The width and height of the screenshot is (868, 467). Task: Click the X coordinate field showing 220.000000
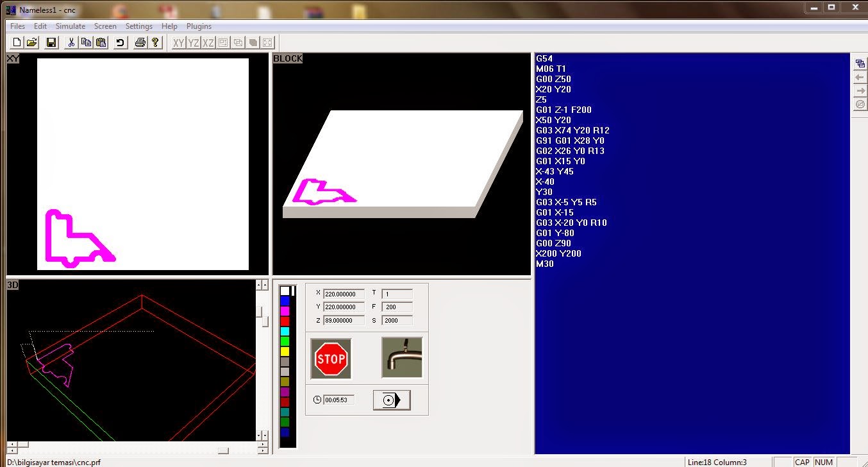[344, 294]
